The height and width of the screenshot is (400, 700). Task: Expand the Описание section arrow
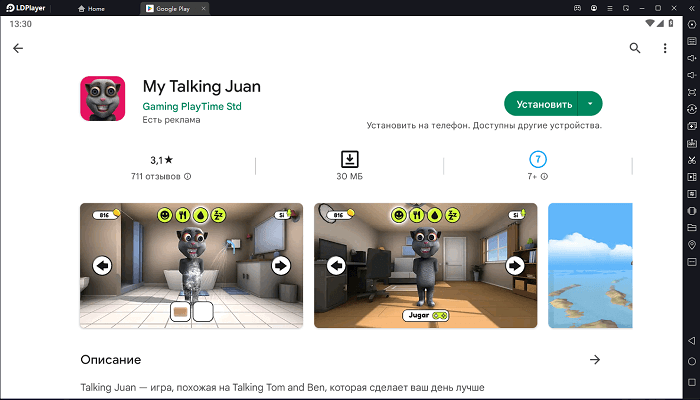(595, 359)
